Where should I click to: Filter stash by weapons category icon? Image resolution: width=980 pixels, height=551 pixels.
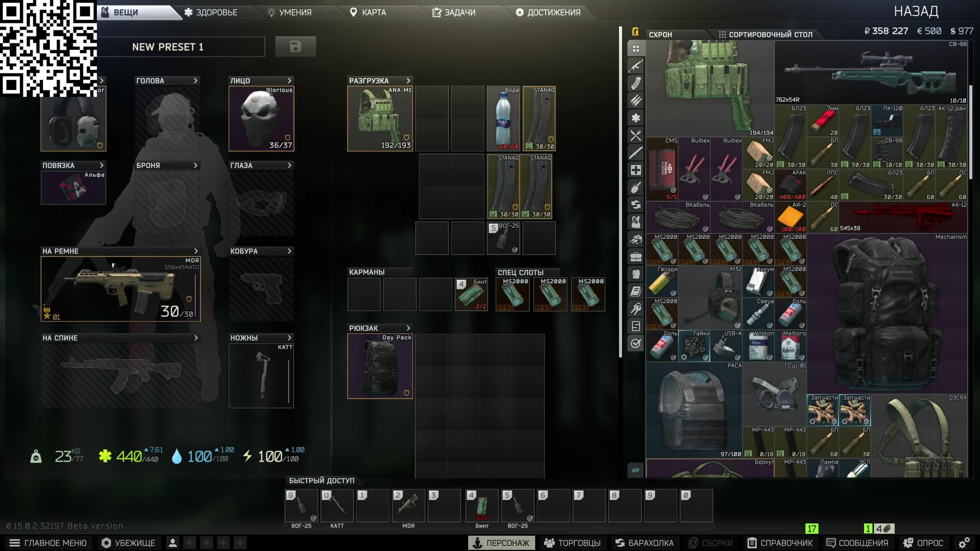coord(635,66)
